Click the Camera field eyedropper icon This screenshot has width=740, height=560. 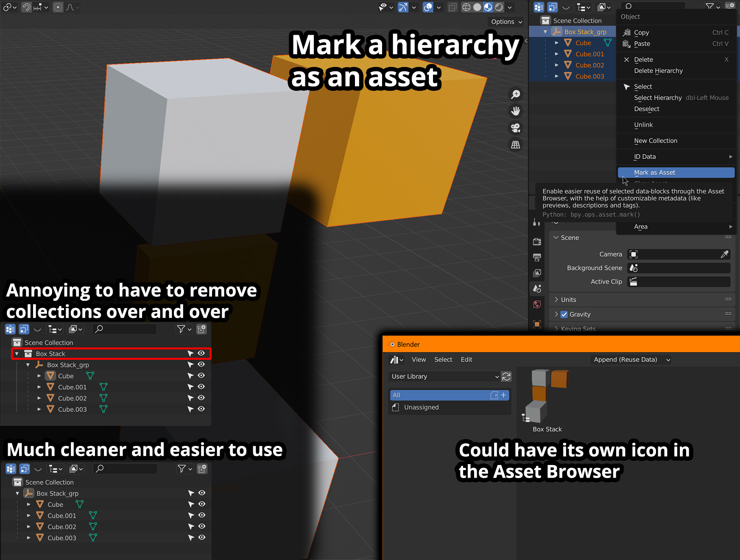724,254
